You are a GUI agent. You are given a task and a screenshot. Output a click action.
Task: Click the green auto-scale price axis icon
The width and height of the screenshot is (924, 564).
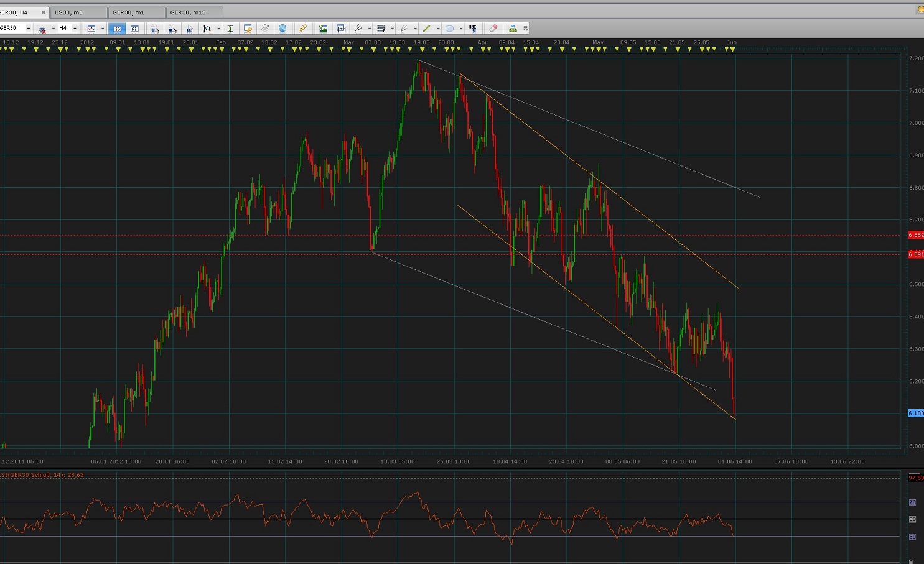pyautogui.click(x=230, y=29)
